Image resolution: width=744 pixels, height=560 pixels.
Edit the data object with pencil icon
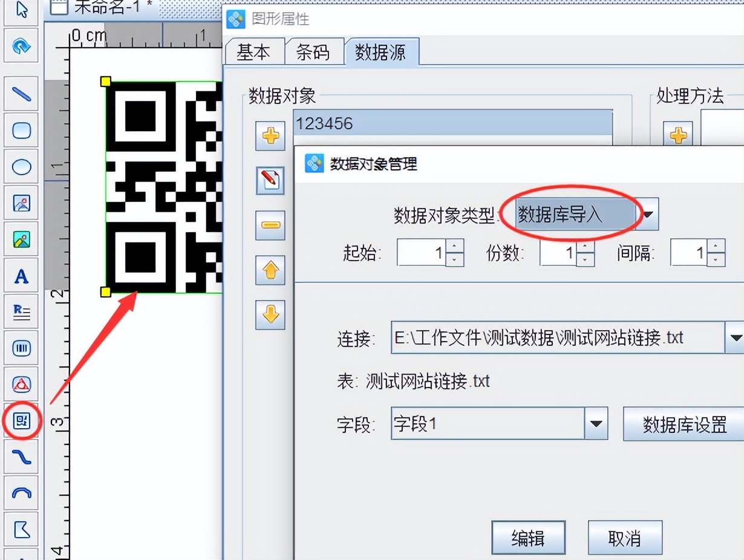(x=270, y=180)
